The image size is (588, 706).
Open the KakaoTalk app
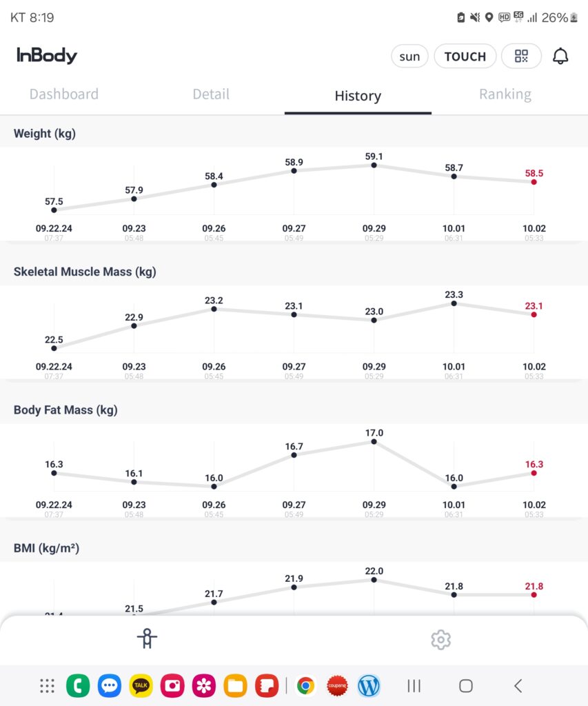[141, 685]
